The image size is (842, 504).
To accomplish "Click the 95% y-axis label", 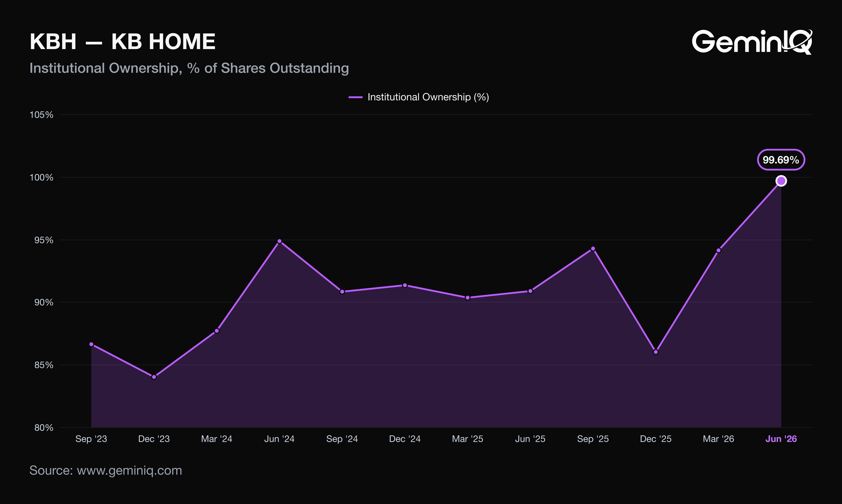I will [44, 240].
